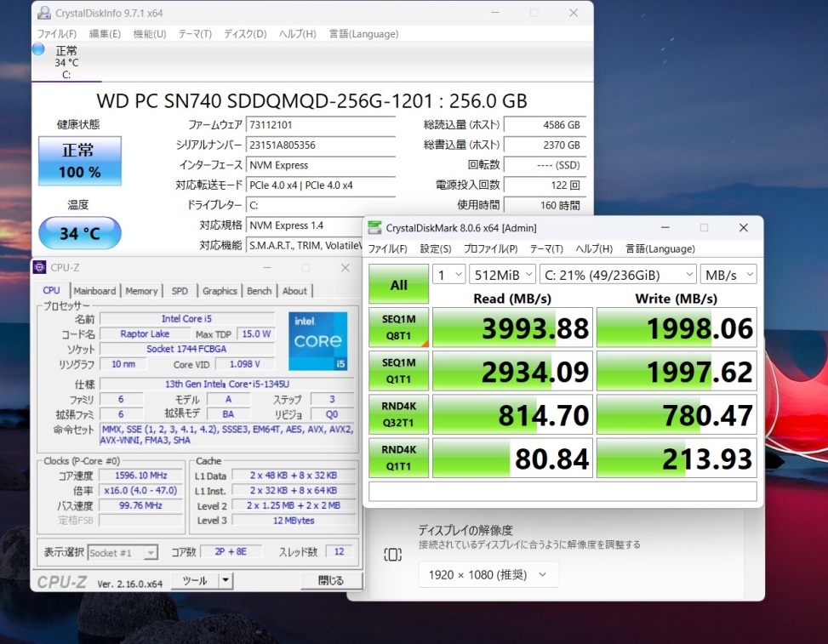This screenshot has width=828, height=644.
Task: Click the WD PC SN740 drive title
Action: tap(311, 101)
